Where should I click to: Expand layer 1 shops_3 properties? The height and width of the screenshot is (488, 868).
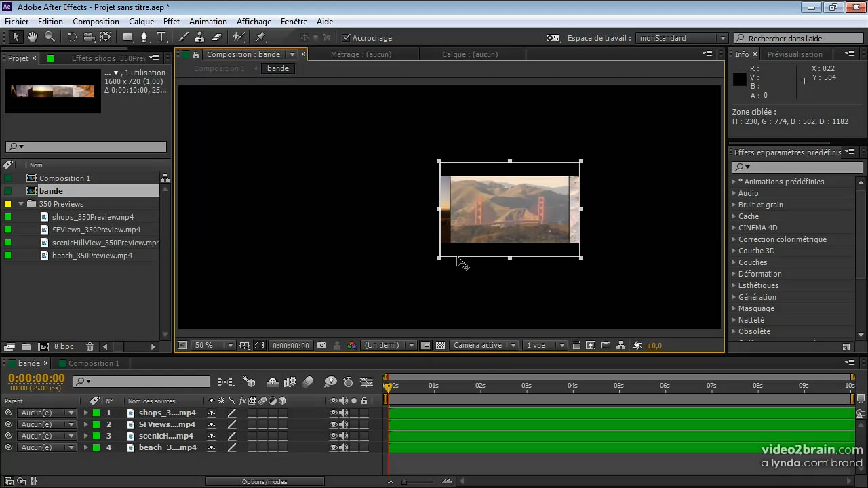click(x=85, y=413)
